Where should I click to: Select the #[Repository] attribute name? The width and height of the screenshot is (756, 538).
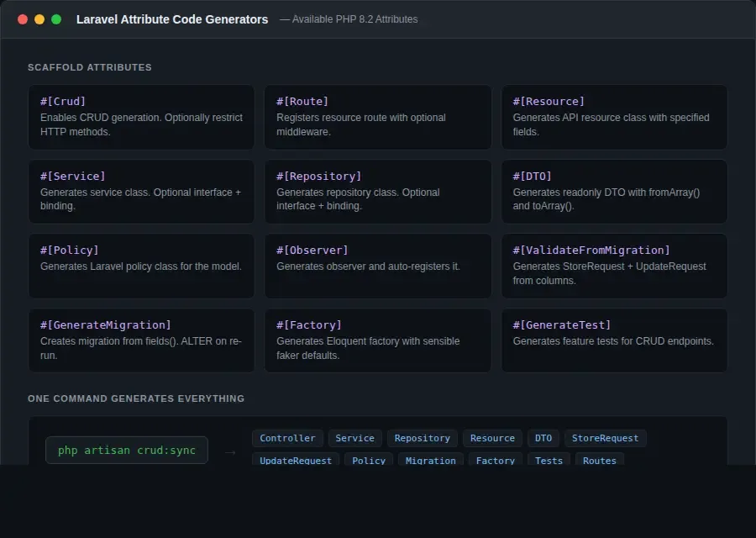coord(318,177)
